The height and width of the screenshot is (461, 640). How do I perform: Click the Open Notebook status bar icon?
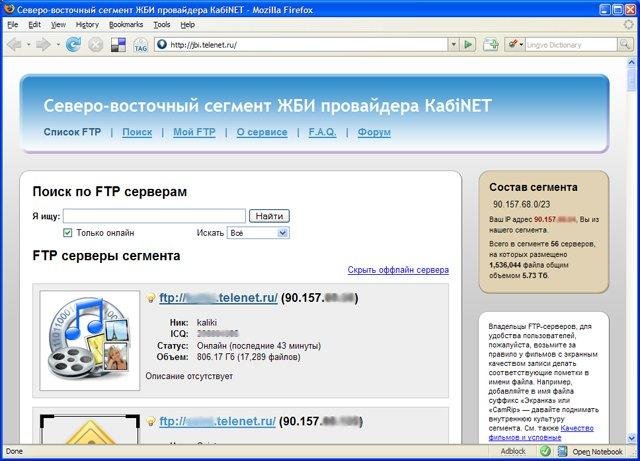pyautogui.click(x=562, y=451)
